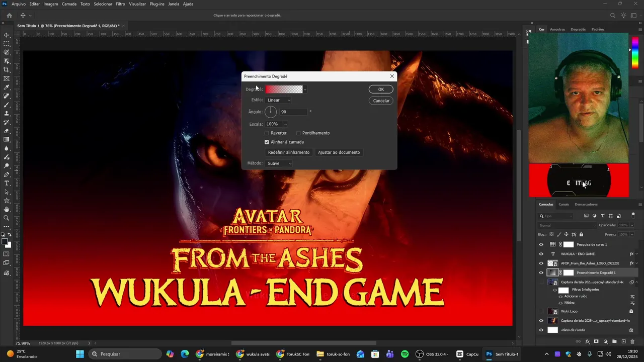
Task: Select the Move tool in toolbar
Action: tap(7, 35)
